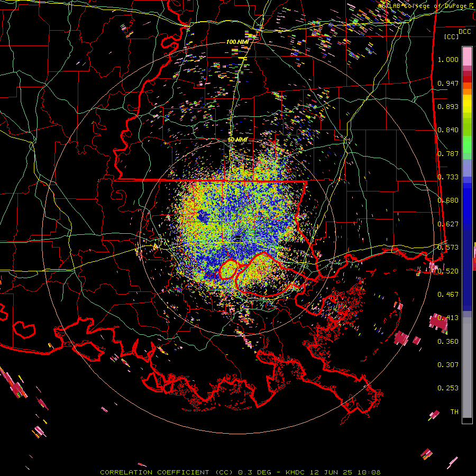Click the 0.253 legend value

coord(448,388)
